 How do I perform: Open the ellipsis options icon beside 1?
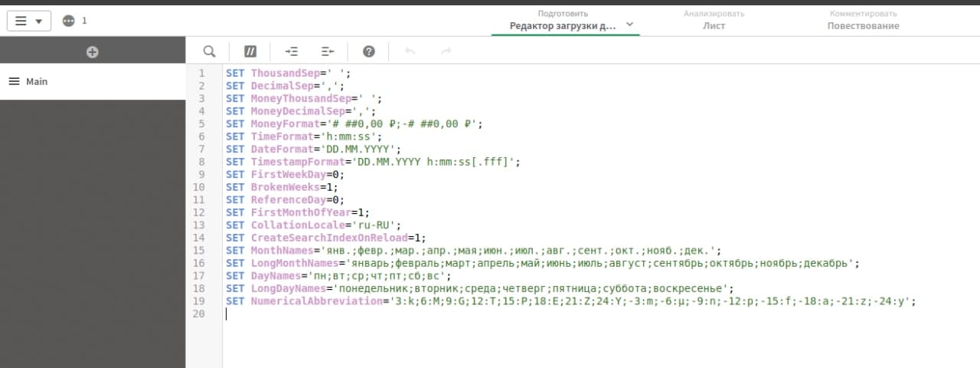point(69,21)
